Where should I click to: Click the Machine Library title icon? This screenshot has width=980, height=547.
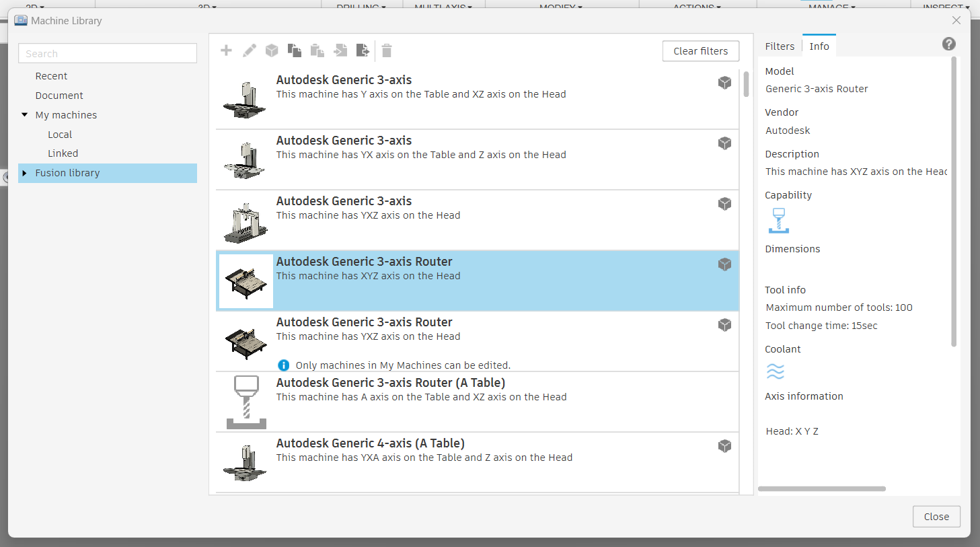click(x=21, y=20)
